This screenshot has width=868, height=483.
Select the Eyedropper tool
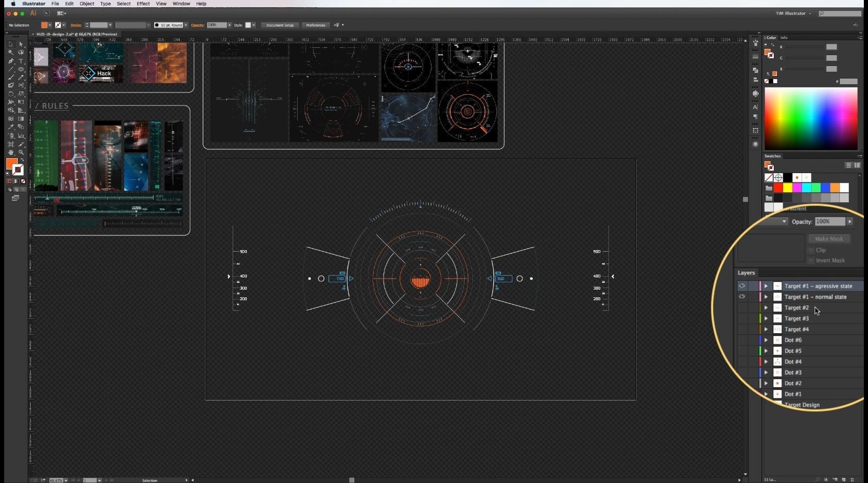point(10,127)
